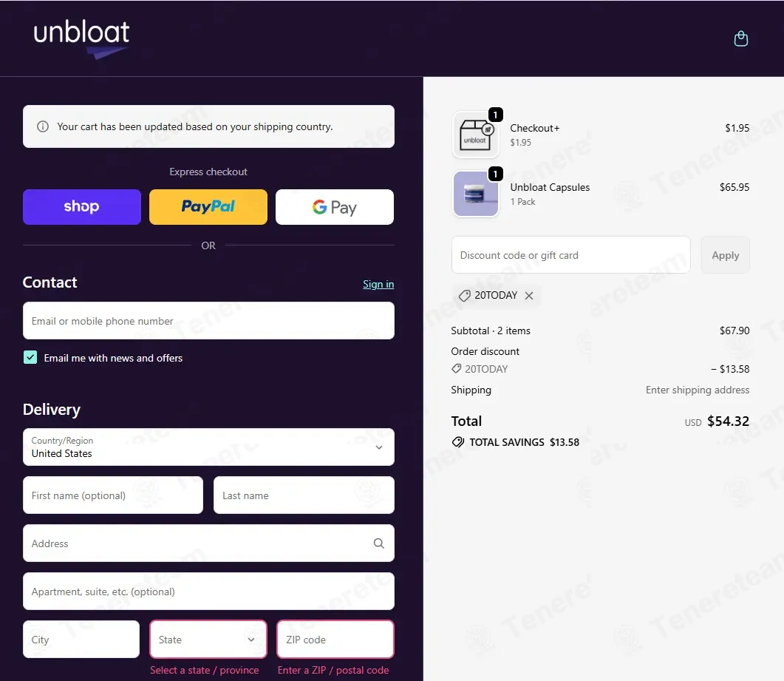This screenshot has height=681, width=784.
Task: Choose Google Pay express checkout
Action: (x=335, y=206)
